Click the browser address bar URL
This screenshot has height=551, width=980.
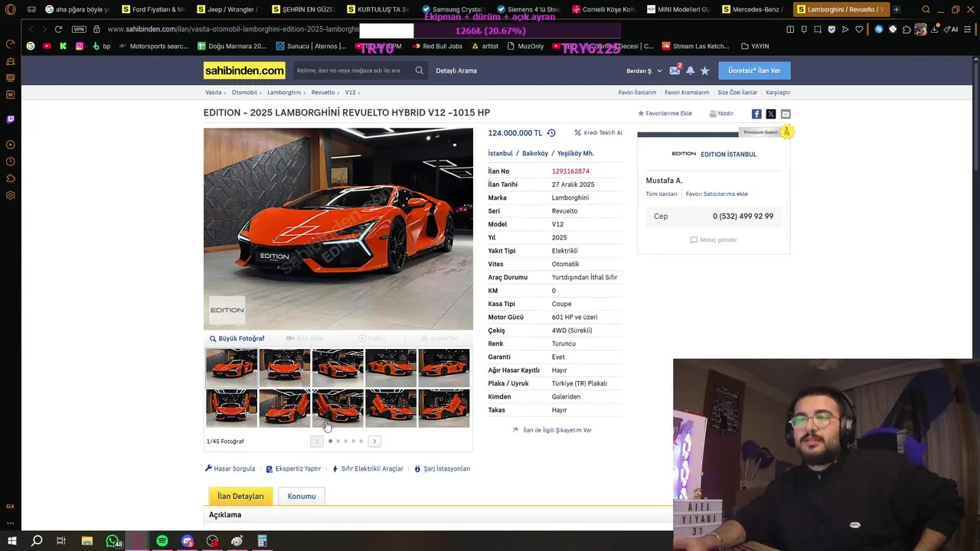coord(233,29)
